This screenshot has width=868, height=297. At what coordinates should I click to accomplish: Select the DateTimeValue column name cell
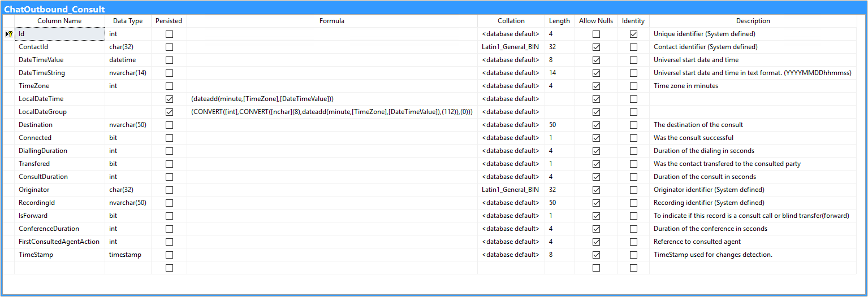59,60
